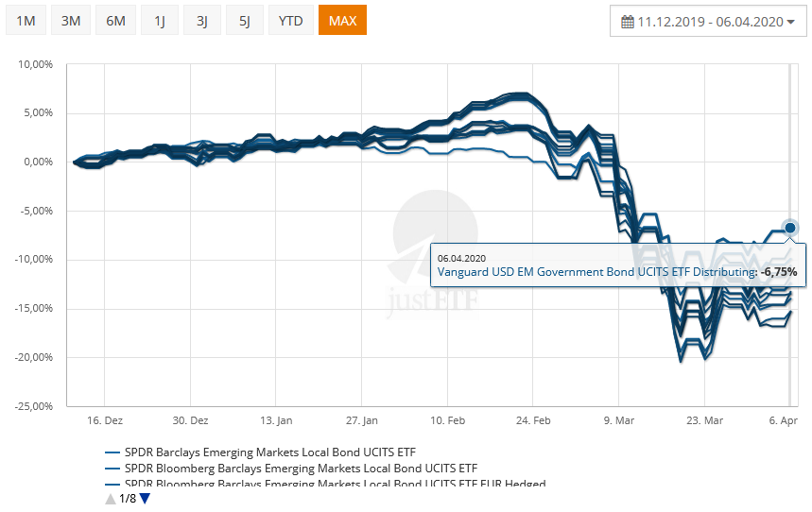Select the 3M time range

click(70, 20)
